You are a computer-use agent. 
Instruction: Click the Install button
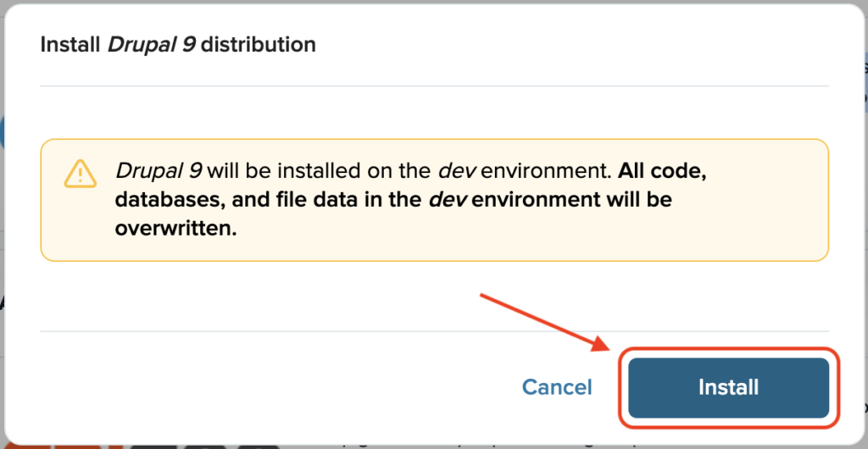[x=728, y=388]
